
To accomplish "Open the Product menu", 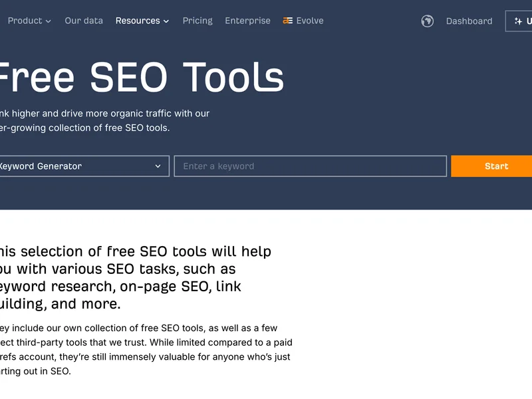I will pos(29,21).
